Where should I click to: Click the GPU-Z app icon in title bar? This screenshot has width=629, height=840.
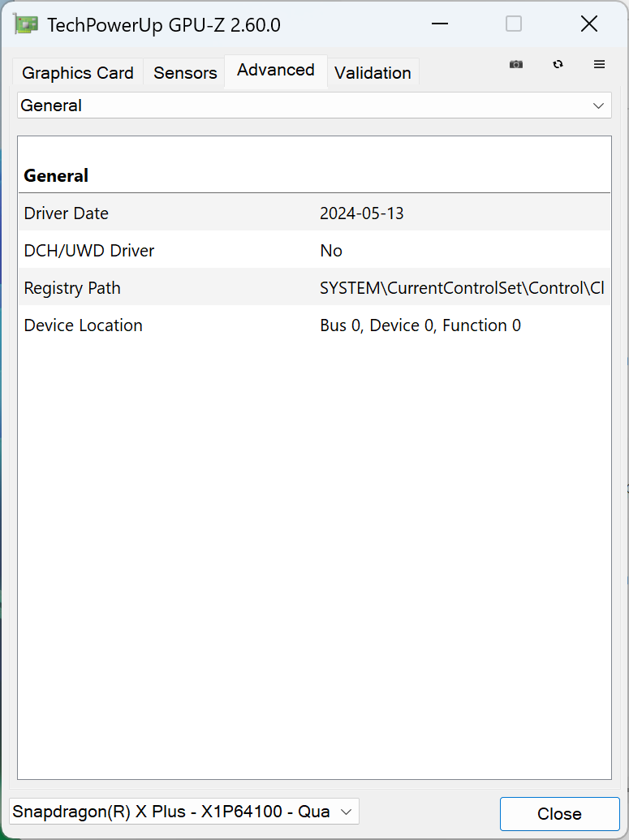click(x=26, y=24)
